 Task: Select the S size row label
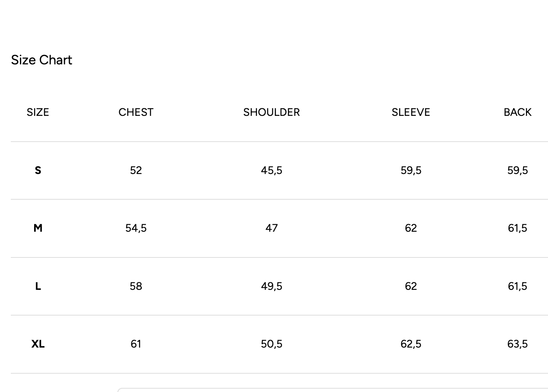(38, 171)
